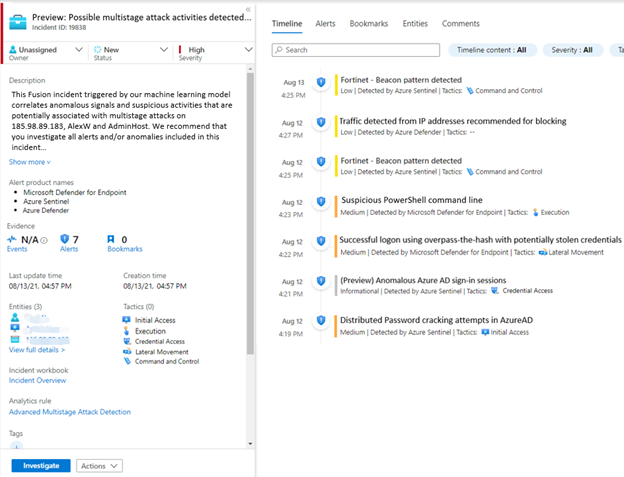Click the Alerts shield icon in Evidence
This screenshot has height=477, width=624.
click(x=64, y=239)
